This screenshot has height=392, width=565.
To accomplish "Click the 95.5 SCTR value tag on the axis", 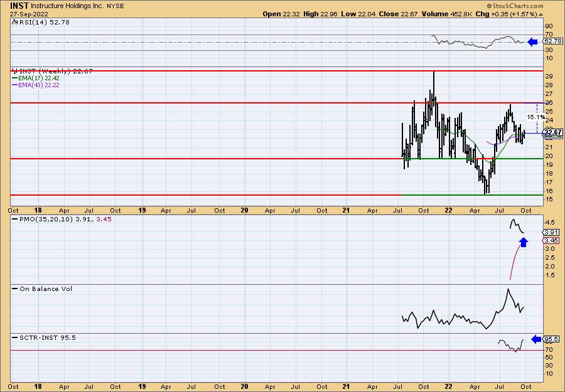I will [x=552, y=339].
